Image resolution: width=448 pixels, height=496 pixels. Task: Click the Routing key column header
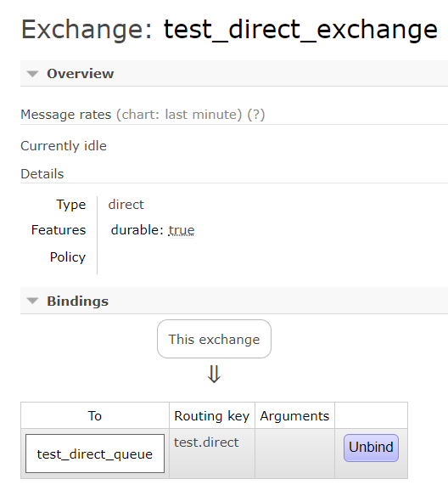[x=212, y=415]
